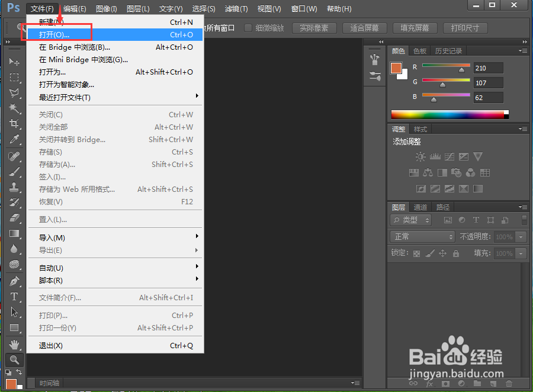Click the foreground color swatch in 颜色 panel
The width and height of the screenshot is (533, 392).
pyautogui.click(x=396, y=68)
